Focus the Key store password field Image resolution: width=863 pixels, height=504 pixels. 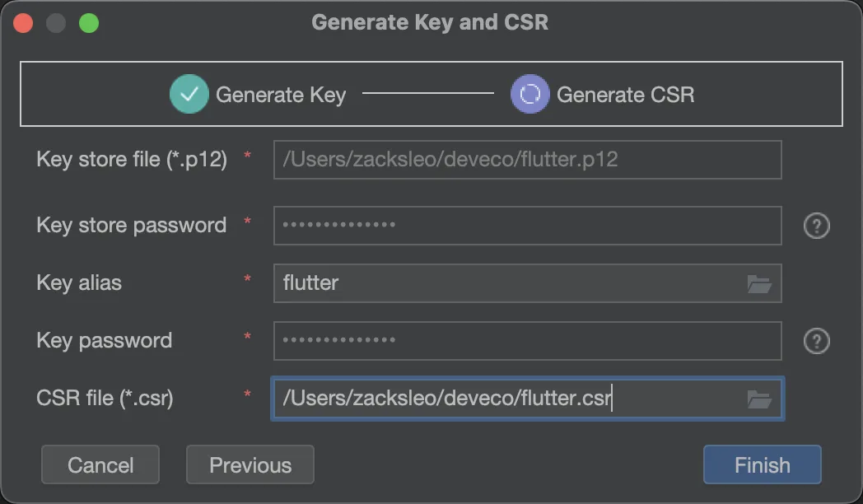pyautogui.click(x=527, y=226)
